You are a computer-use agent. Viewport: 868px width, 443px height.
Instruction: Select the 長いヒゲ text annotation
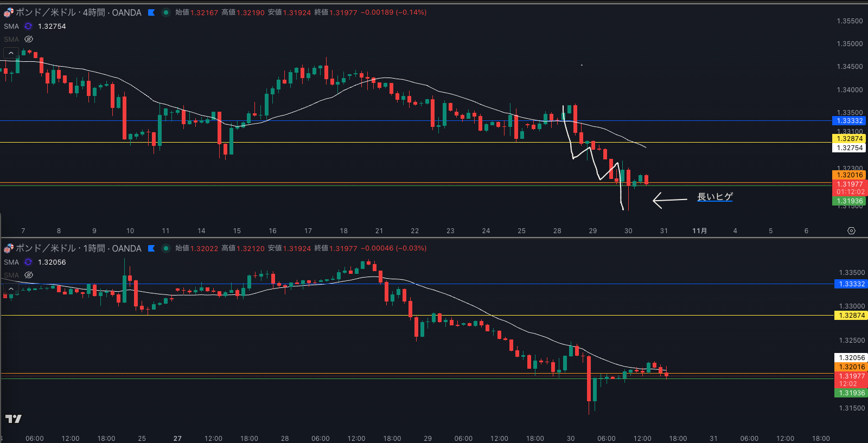pos(714,197)
